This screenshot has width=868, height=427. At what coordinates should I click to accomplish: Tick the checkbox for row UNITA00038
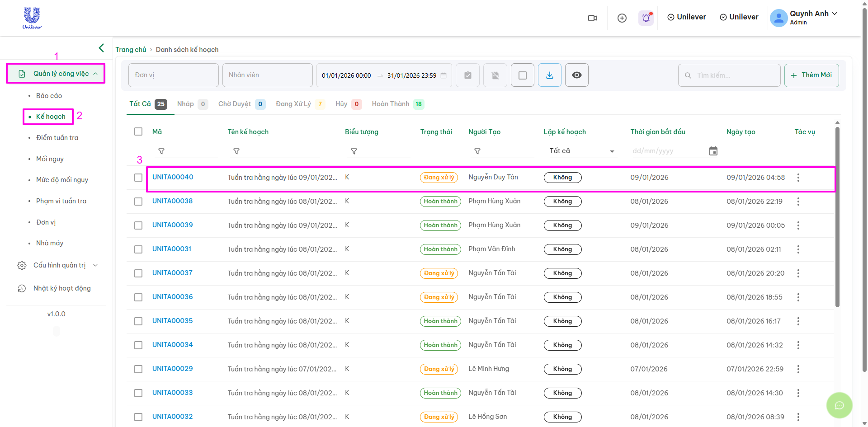(x=138, y=202)
